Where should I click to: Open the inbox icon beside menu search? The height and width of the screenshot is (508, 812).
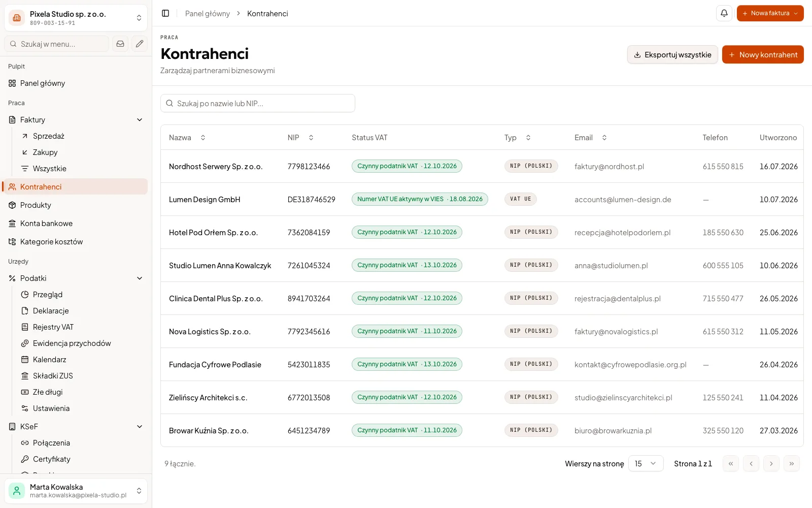pyautogui.click(x=120, y=44)
